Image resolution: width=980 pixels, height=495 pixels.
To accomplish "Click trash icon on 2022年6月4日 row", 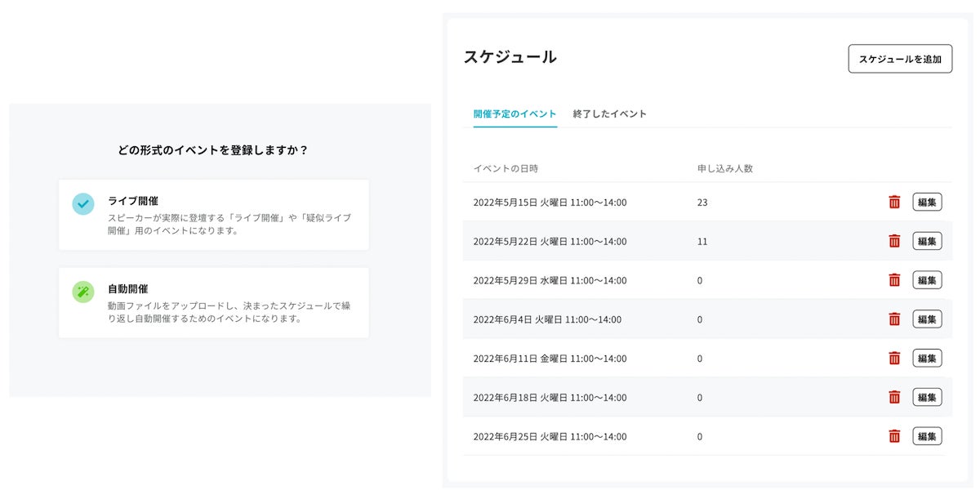I will tap(894, 319).
